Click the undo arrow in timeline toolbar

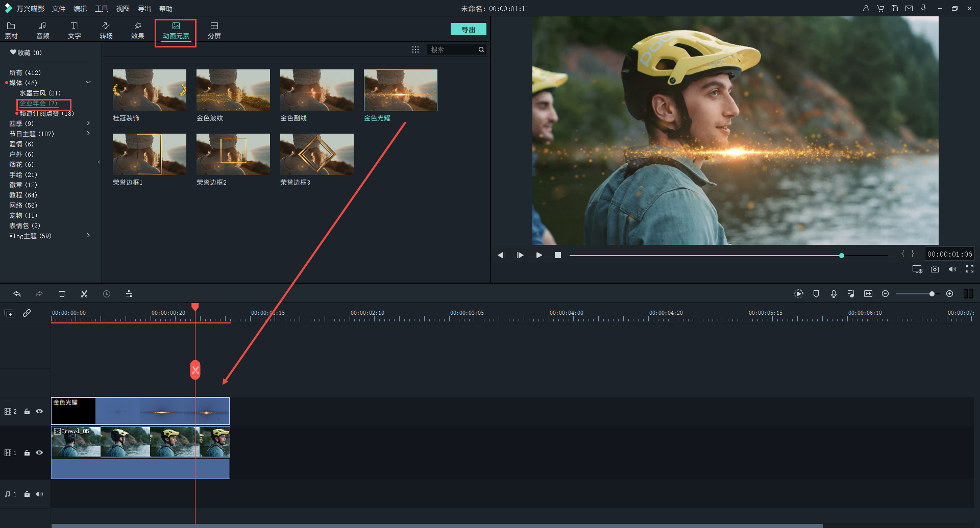17,294
